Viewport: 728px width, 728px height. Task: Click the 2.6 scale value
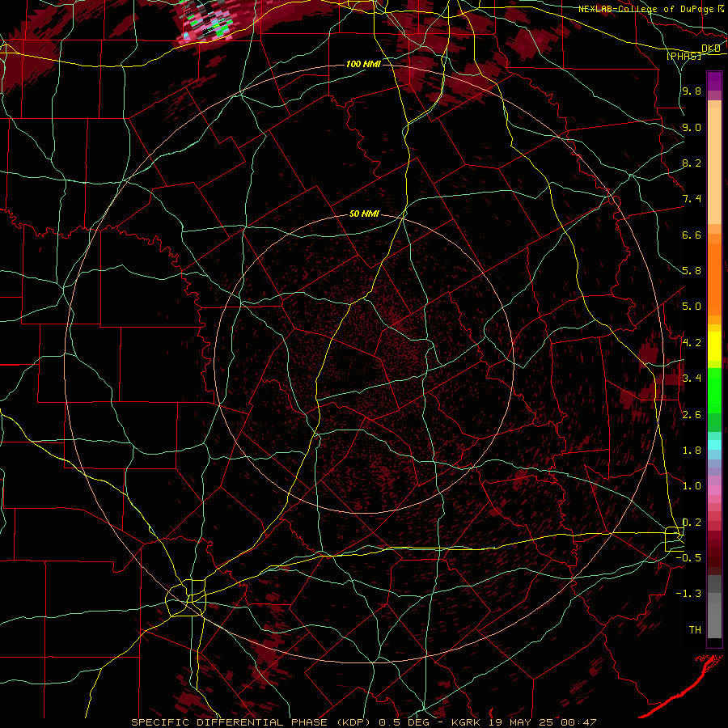coord(692,414)
